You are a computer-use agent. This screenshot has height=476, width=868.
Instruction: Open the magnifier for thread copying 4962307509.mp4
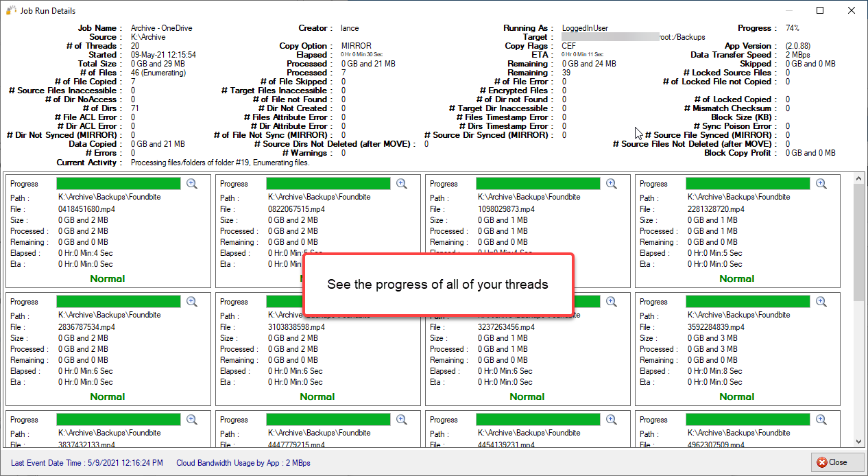[821, 419]
